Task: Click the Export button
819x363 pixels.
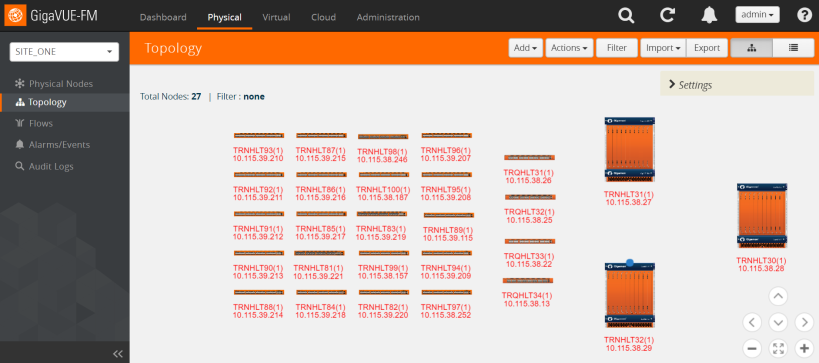Action: pos(707,48)
